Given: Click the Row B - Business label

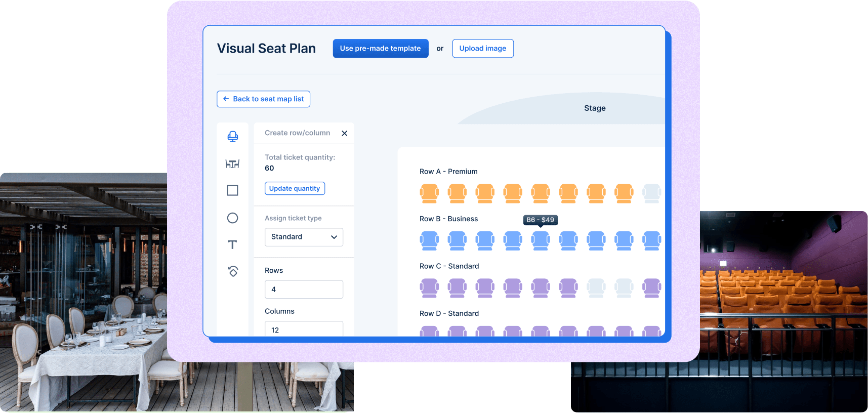Looking at the screenshot, I should tap(448, 219).
